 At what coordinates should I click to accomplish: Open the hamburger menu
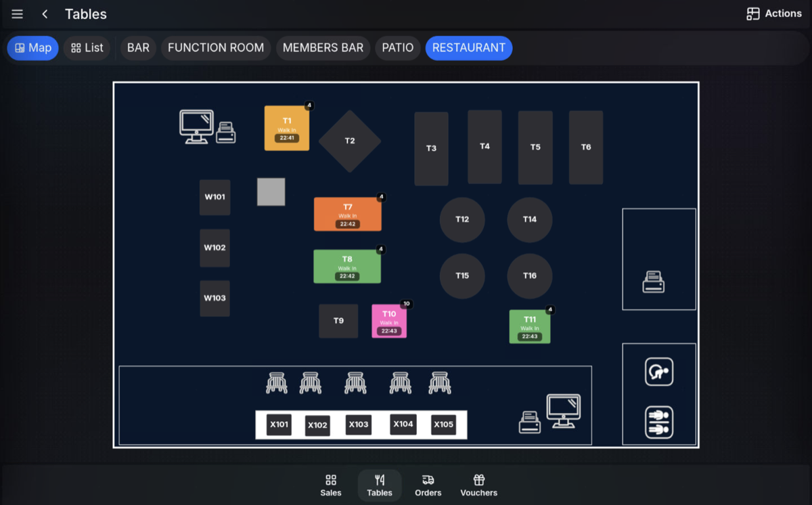tap(18, 14)
